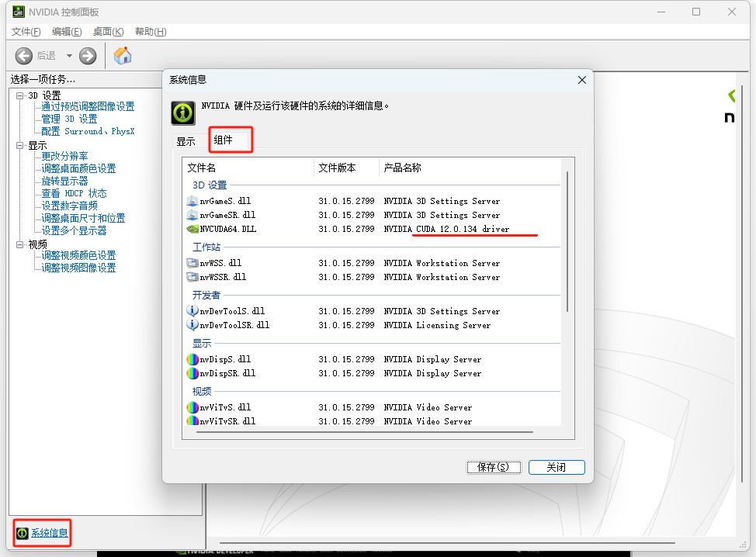This screenshot has height=557, width=756.
Task: Open 设置多个显示器
Action: point(74,231)
